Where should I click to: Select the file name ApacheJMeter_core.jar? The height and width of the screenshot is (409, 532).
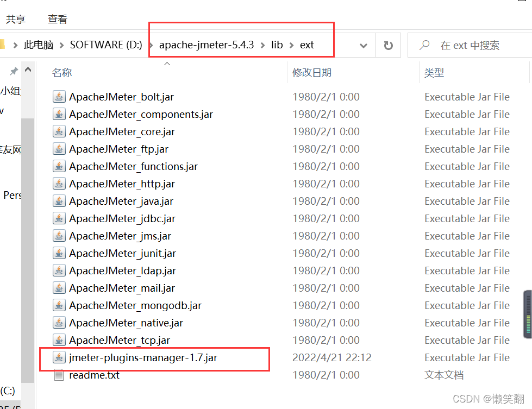[x=122, y=131]
